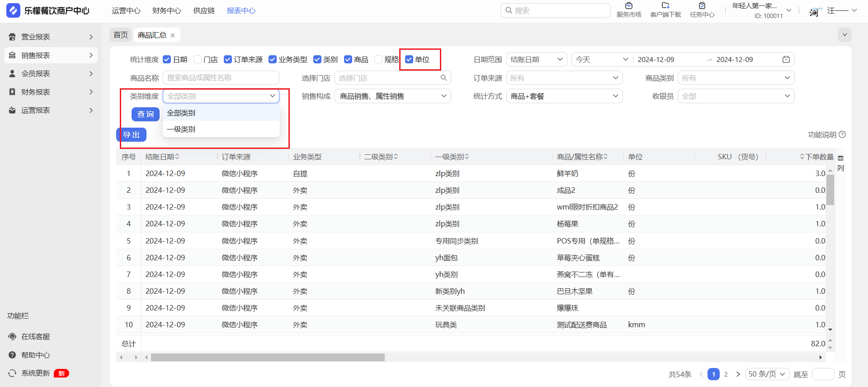Check the 规格 checkbox
This screenshot has width=868, height=387.
click(x=378, y=59)
